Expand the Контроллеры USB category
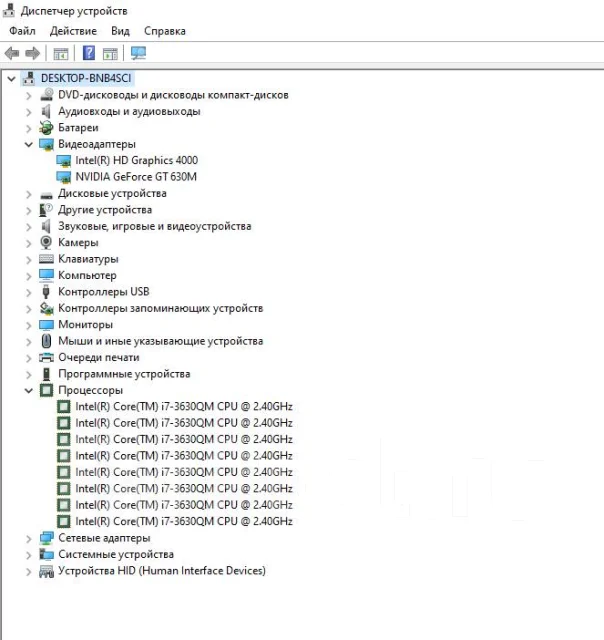The width and height of the screenshot is (604, 640). 29,292
